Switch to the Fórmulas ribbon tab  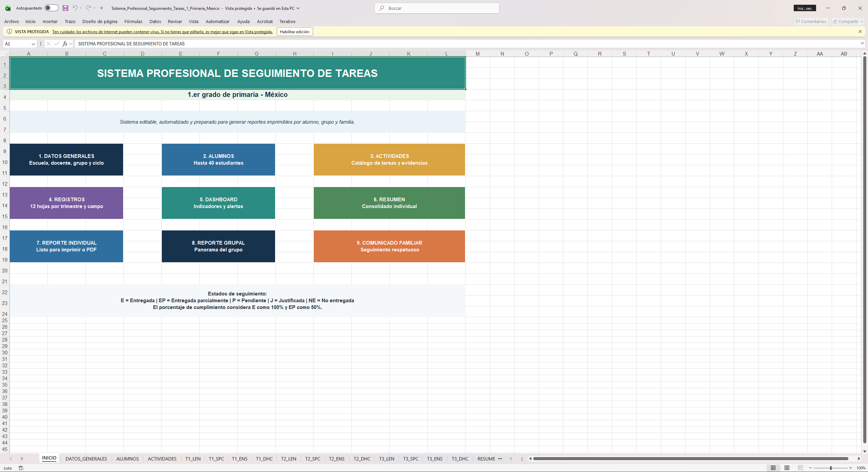coord(133,21)
